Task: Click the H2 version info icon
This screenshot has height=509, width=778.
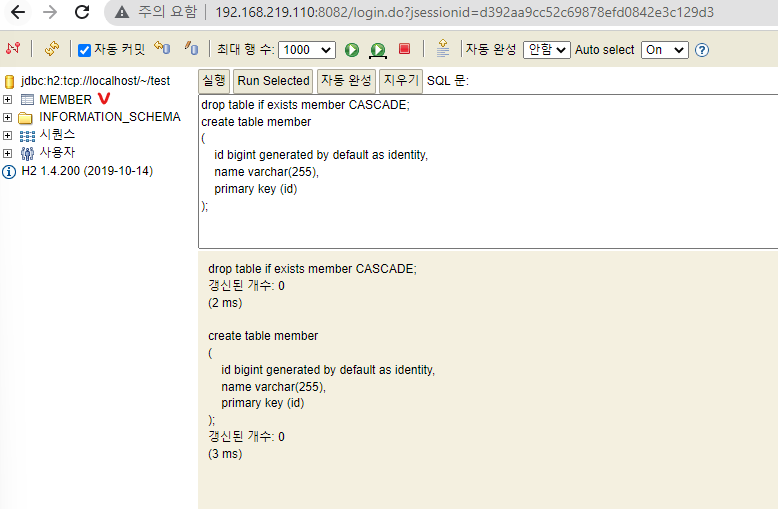Action: (x=9, y=172)
